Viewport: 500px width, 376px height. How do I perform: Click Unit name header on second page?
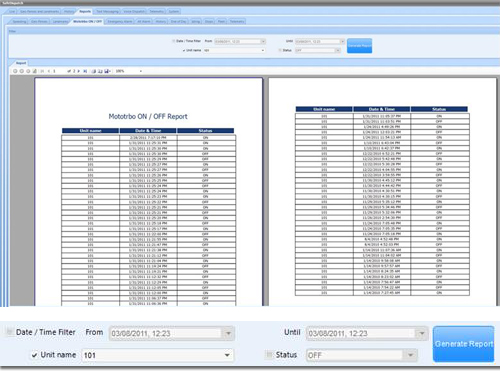(324, 109)
